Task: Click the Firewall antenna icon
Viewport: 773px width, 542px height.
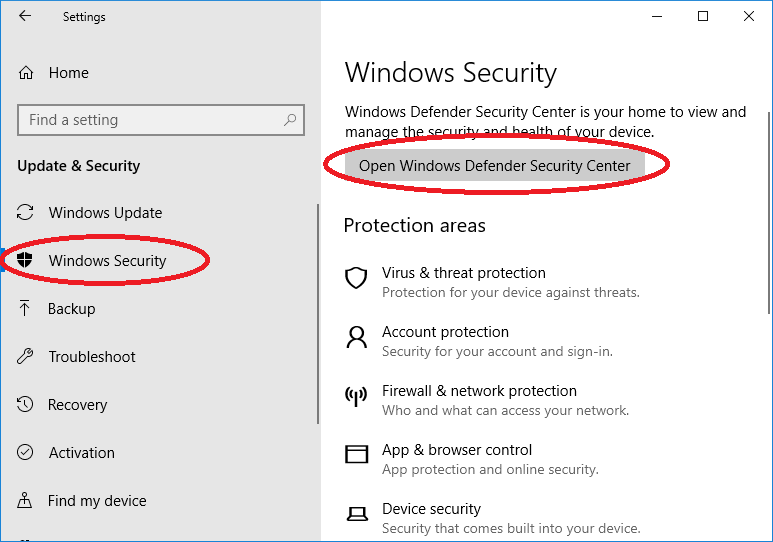Action: pyautogui.click(x=356, y=396)
